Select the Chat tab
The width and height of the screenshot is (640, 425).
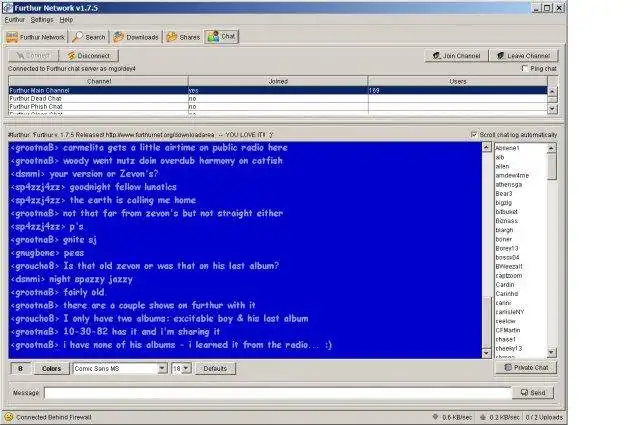click(x=222, y=37)
